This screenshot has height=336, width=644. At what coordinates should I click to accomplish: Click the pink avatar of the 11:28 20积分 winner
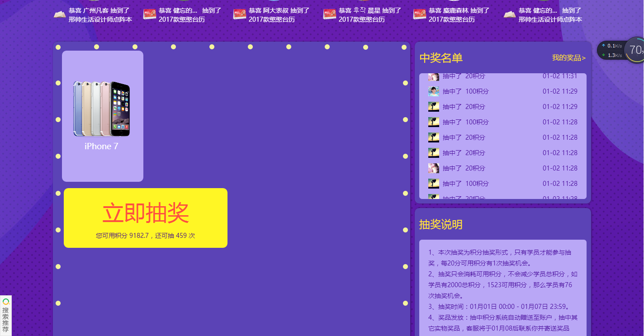point(433,168)
